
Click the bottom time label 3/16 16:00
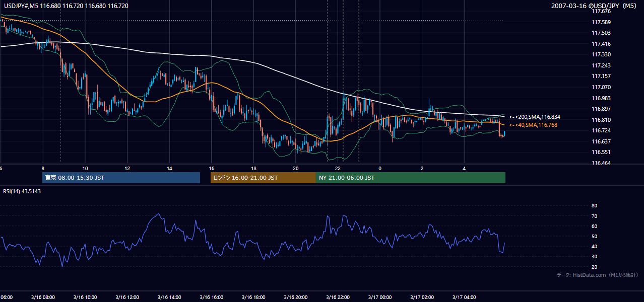pos(212,297)
